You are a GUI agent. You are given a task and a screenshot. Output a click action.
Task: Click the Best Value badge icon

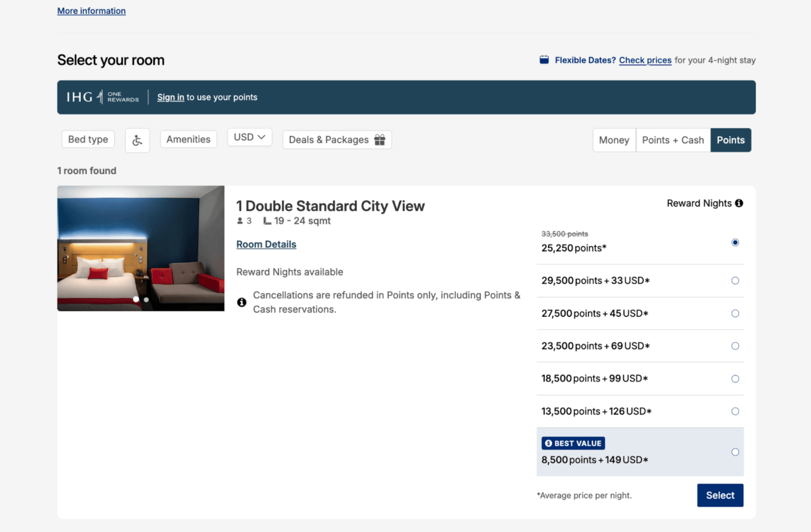(x=548, y=443)
